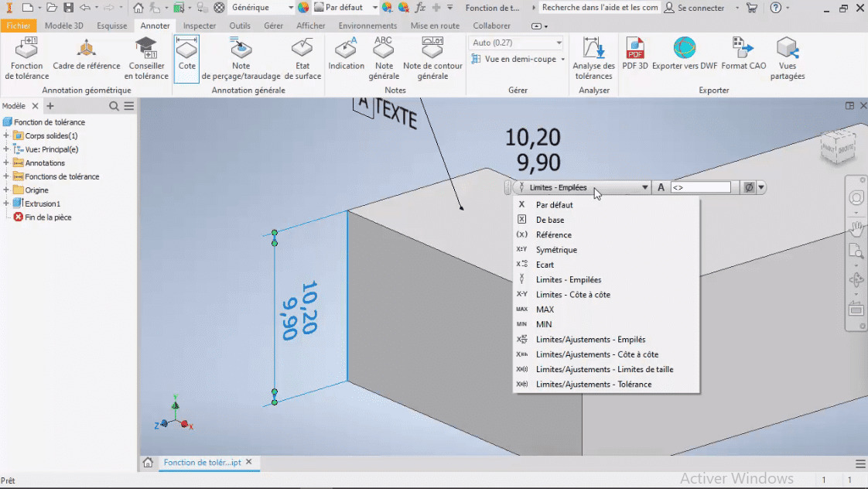Click the PDF 3D export icon

(635, 54)
